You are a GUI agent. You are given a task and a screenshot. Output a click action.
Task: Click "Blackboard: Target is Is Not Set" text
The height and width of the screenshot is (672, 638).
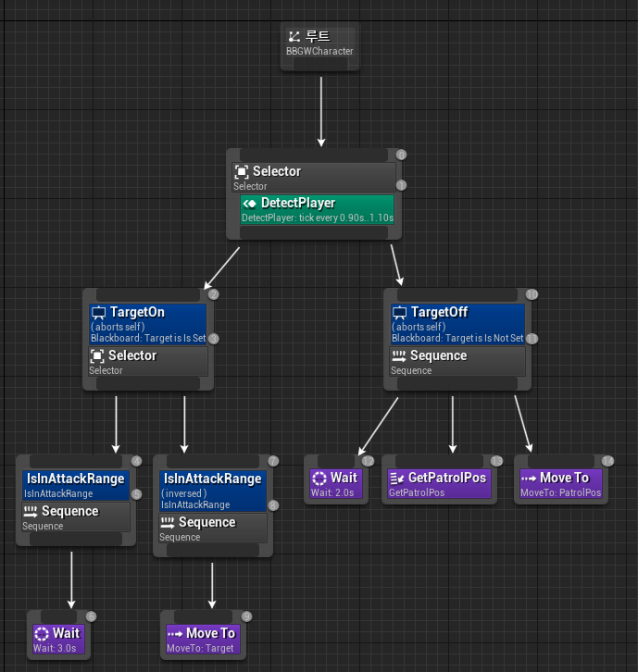457,338
